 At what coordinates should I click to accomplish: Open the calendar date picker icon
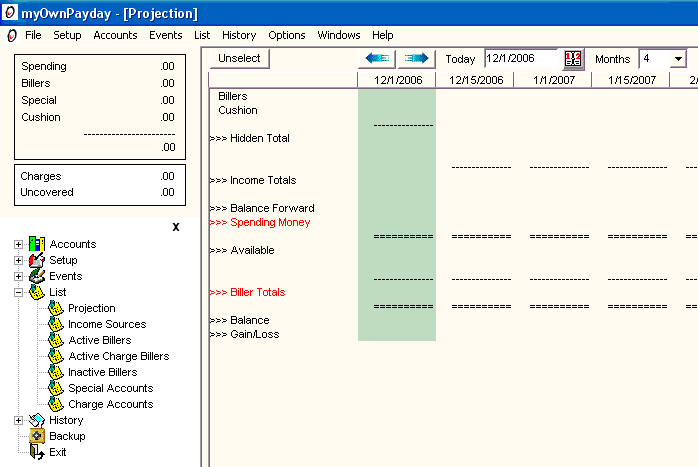pyautogui.click(x=573, y=59)
